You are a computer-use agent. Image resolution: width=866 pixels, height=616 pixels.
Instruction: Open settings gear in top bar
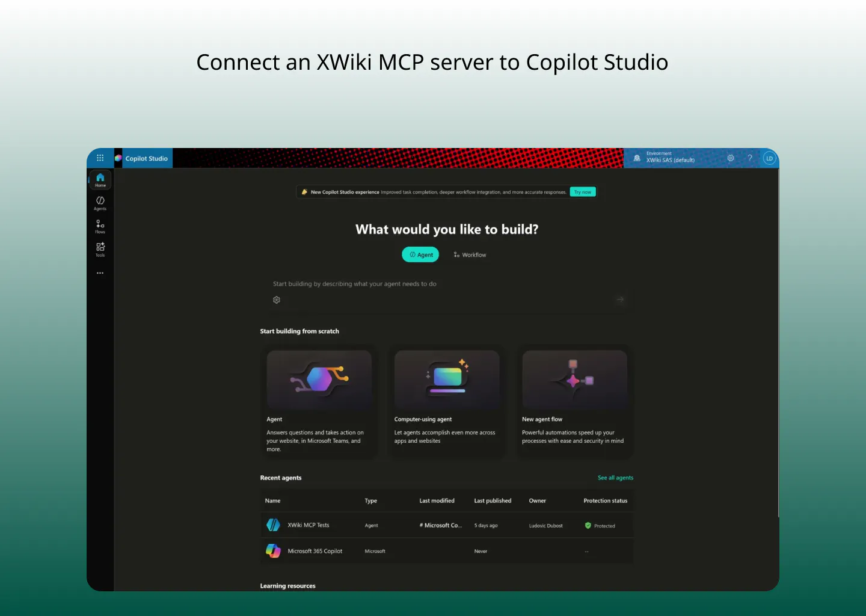coord(731,158)
